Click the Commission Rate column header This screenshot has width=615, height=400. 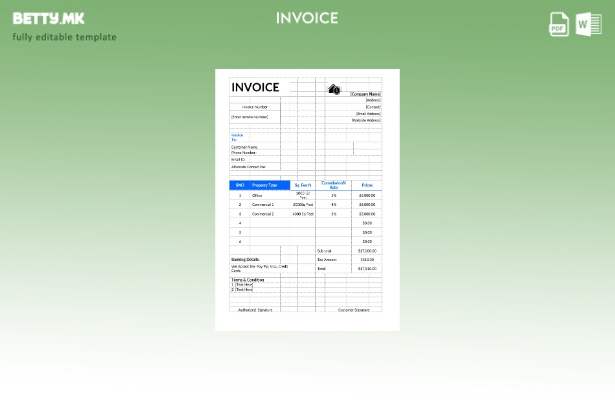tap(334, 185)
